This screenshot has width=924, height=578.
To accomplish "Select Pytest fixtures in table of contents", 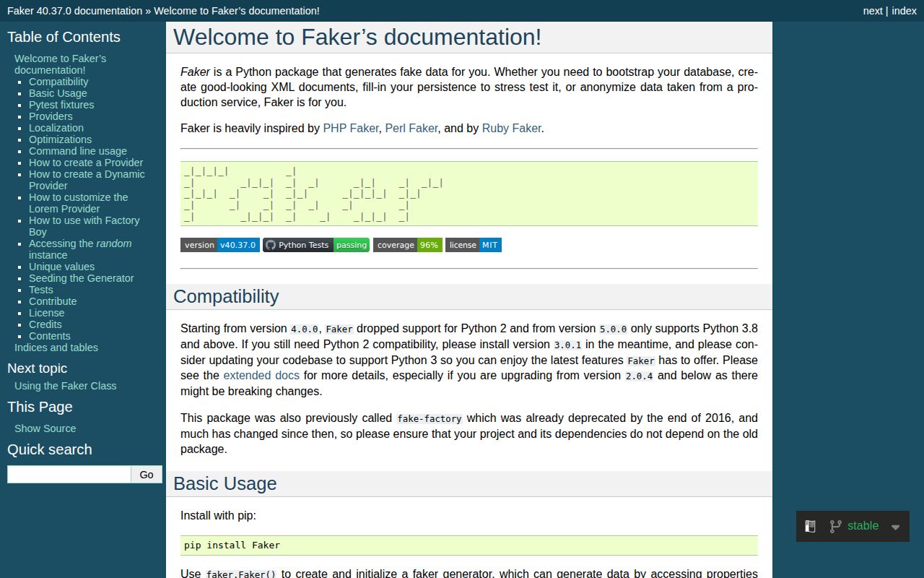I will click(x=61, y=105).
